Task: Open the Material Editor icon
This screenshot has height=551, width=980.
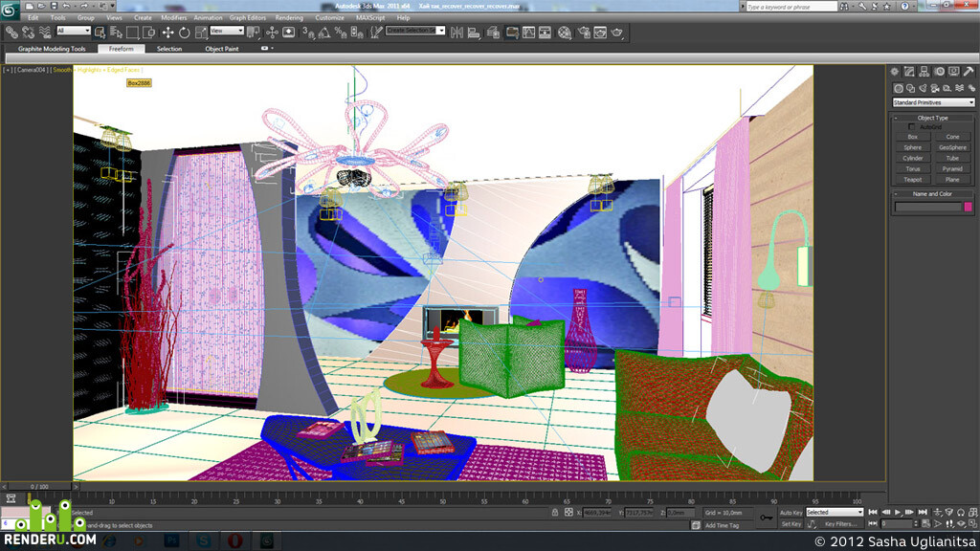Action: point(565,33)
